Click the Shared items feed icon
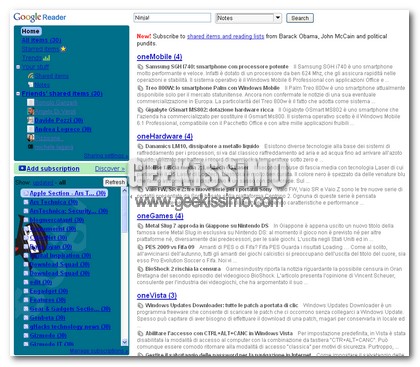The height and width of the screenshot is (367, 420). coord(31,76)
